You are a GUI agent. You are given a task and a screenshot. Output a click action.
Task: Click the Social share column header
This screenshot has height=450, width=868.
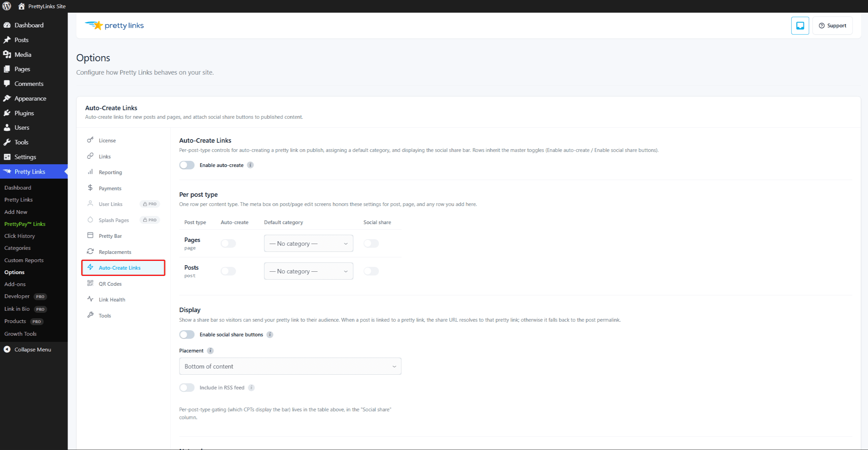tap(377, 222)
